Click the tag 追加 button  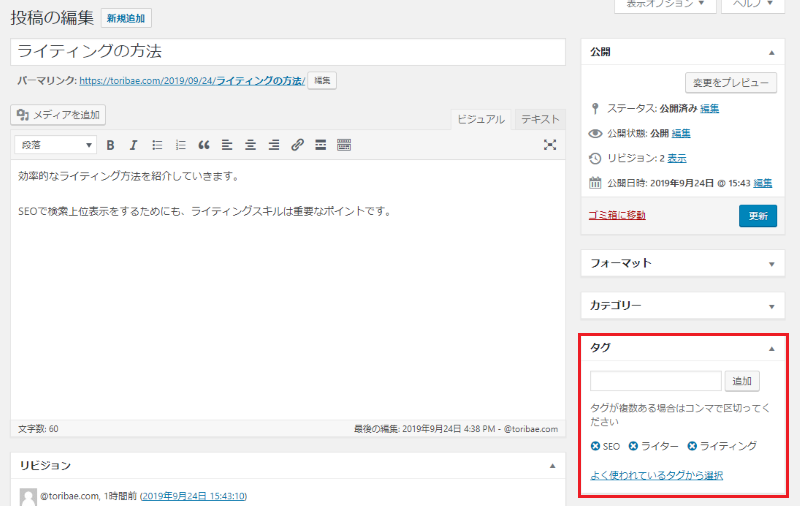click(x=742, y=381)
